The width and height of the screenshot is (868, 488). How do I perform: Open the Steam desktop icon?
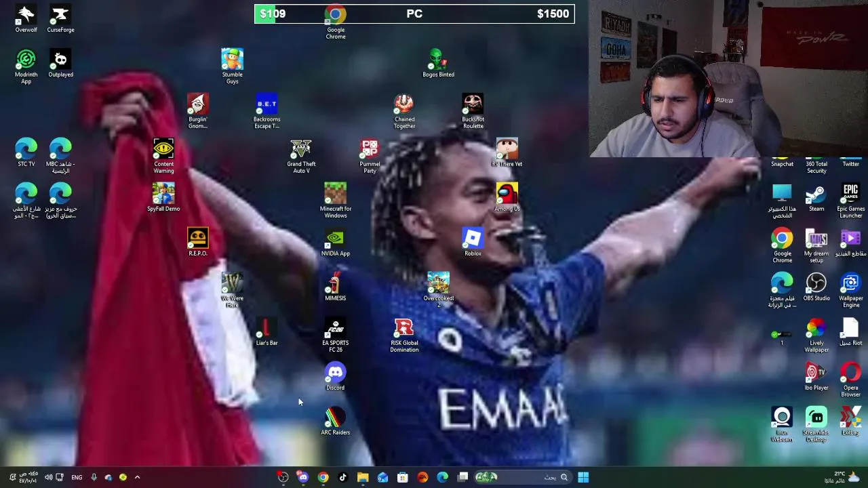pyautogui.click(x=816, y=199)
